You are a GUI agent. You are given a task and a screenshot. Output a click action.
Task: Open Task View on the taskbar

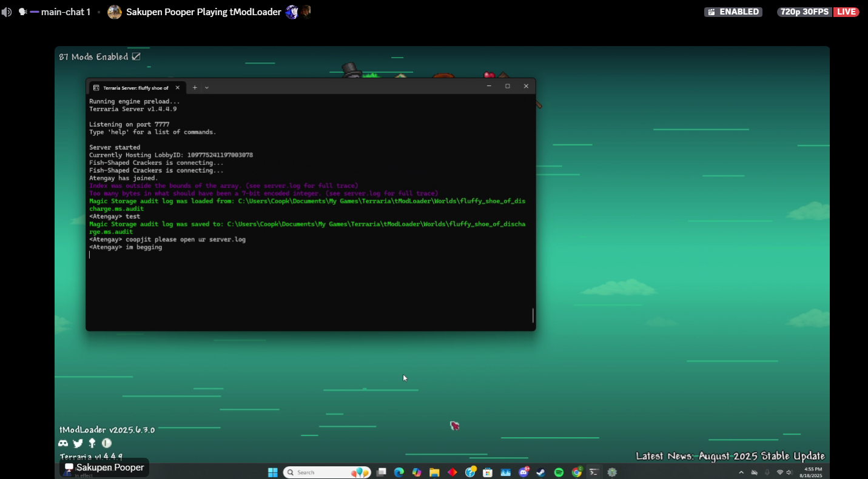coord(381,472)
